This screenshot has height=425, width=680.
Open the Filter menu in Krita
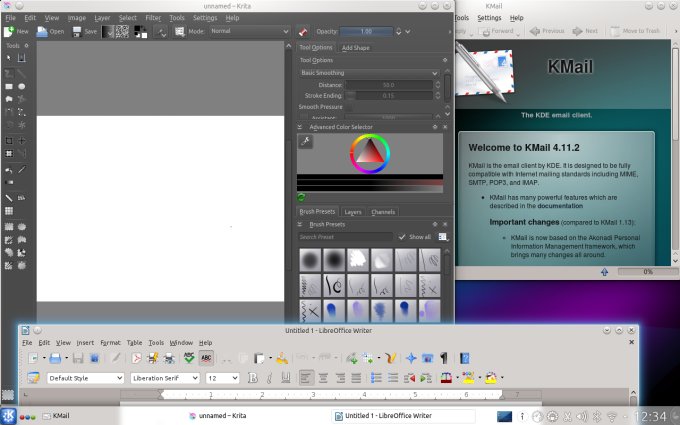[x=153, y=18]
